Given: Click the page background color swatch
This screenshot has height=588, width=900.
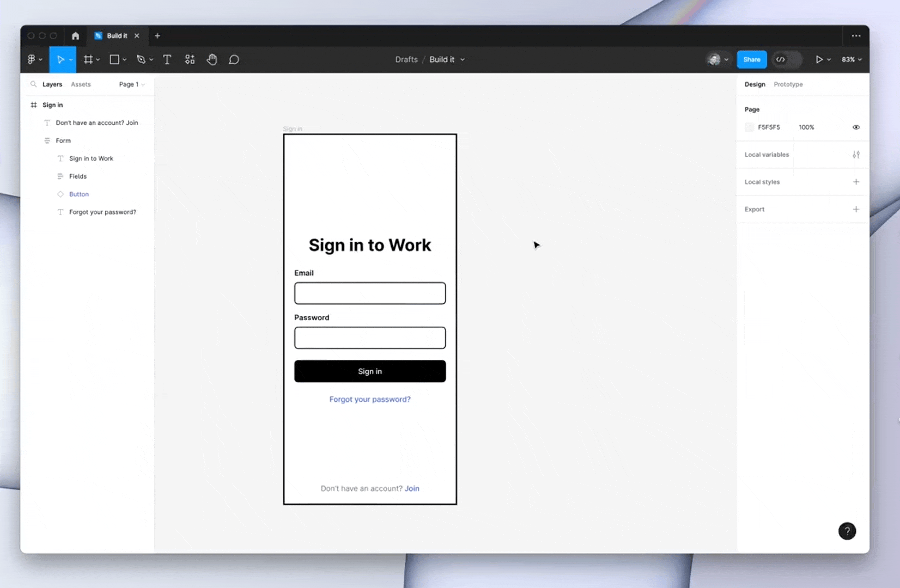Looking at the screenshot, I should pos(750,127).
